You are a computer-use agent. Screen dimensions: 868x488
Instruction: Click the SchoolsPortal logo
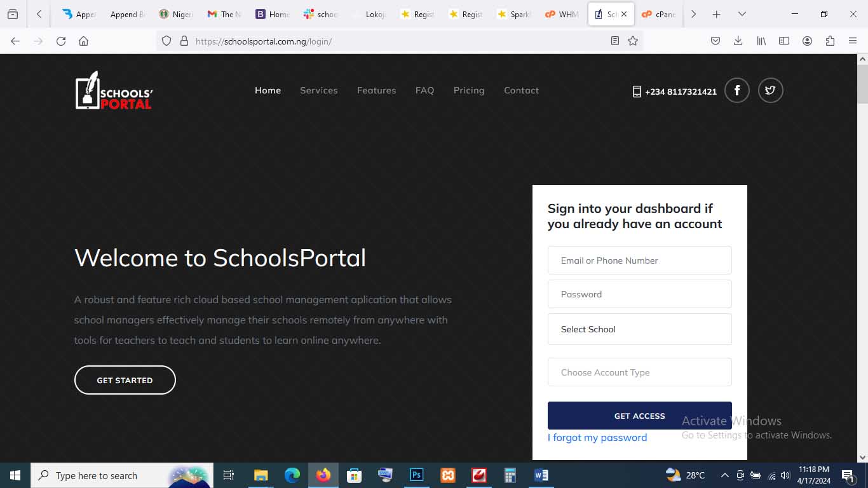[x=114, y=90]
